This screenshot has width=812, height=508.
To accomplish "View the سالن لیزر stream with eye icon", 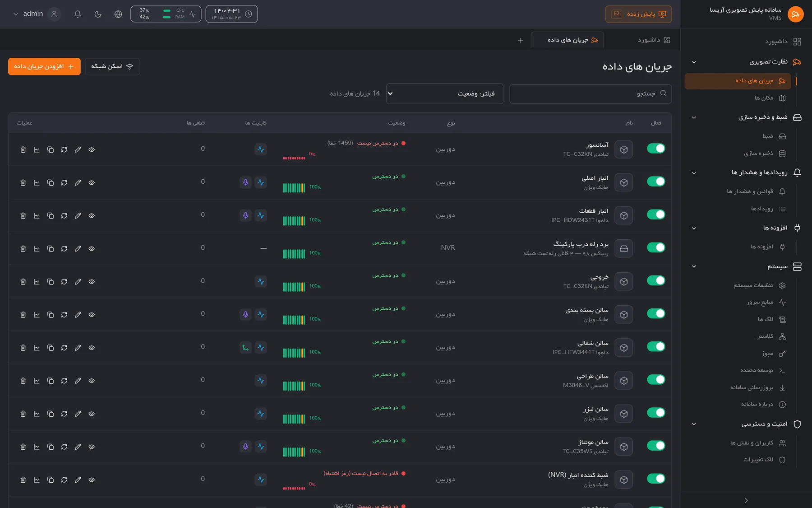I will pos(92,414).
